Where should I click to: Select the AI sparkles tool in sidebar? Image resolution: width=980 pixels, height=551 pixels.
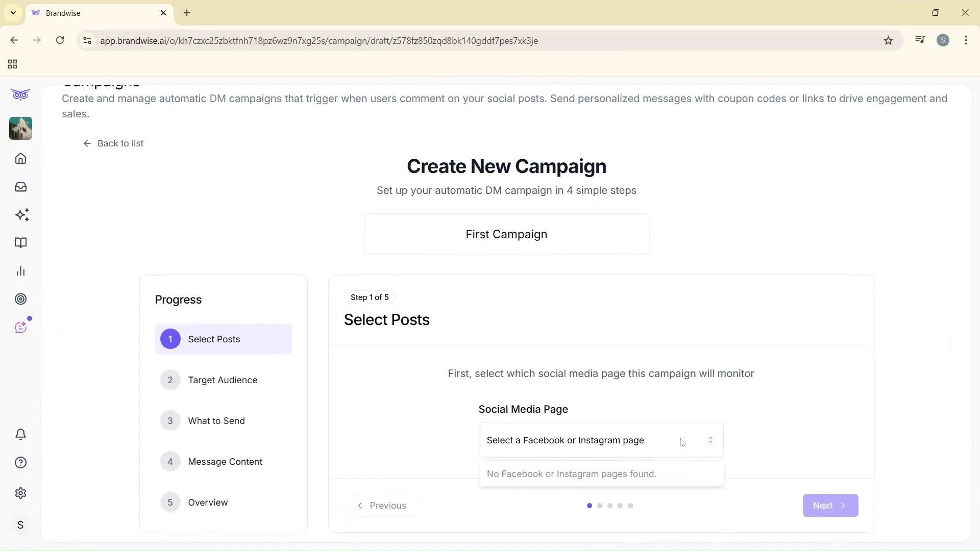[x=20, y=215]
